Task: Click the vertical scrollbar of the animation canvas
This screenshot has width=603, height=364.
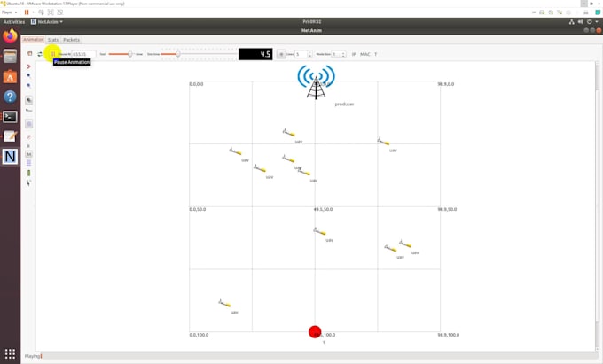Action: click(x=597, y=206)
